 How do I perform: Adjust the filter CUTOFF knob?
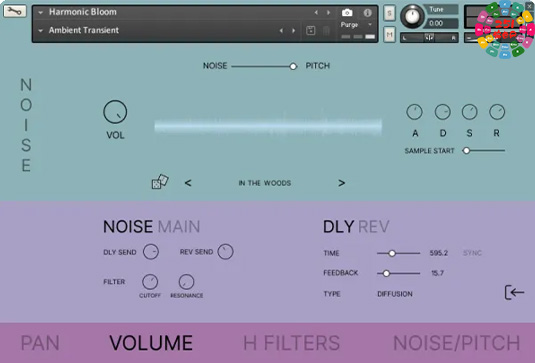pyautogui.click(x=150, y=282)
